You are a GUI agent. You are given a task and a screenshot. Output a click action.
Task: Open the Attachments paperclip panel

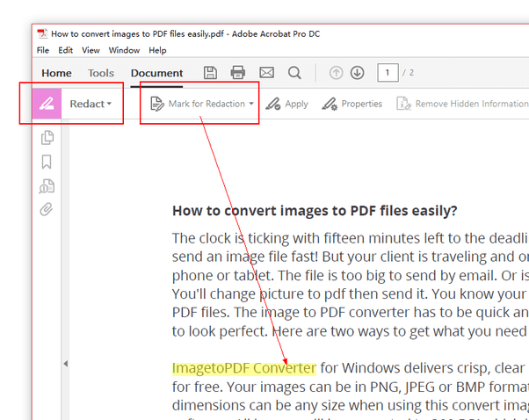47,209
